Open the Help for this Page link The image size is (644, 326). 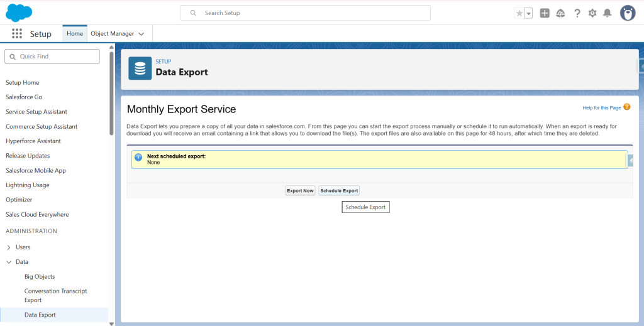point(601,108)
